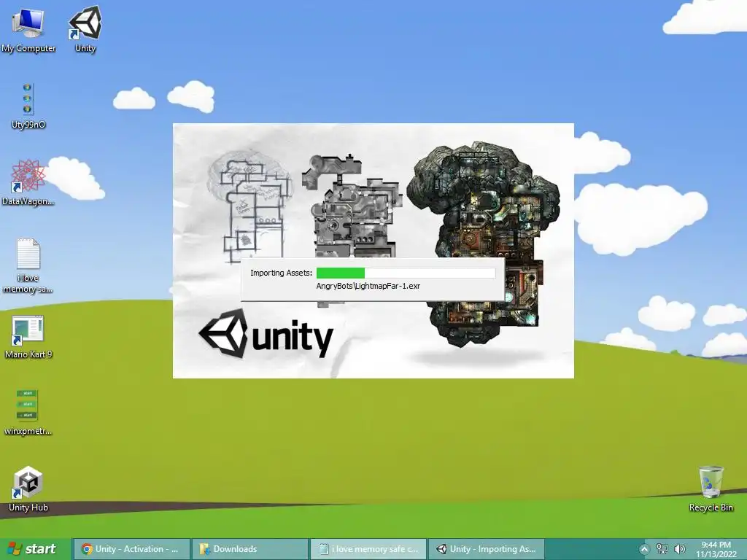Viewport: 747px width, 560px height.
Task: Switch to Unity - Importing Assets taskbar item
Action: [x=486, y=549]
